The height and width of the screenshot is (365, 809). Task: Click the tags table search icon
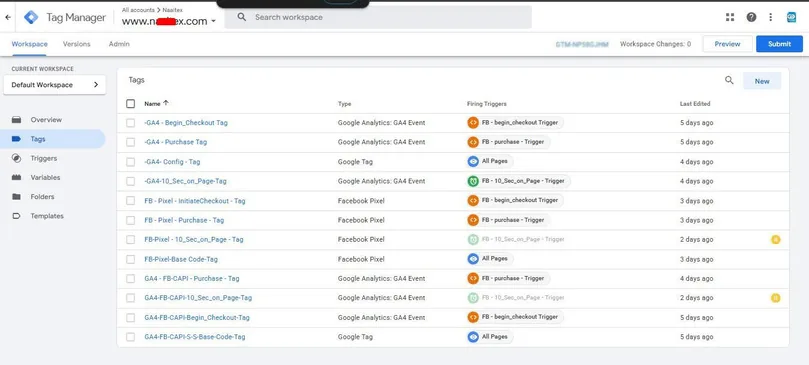(729, 81)
